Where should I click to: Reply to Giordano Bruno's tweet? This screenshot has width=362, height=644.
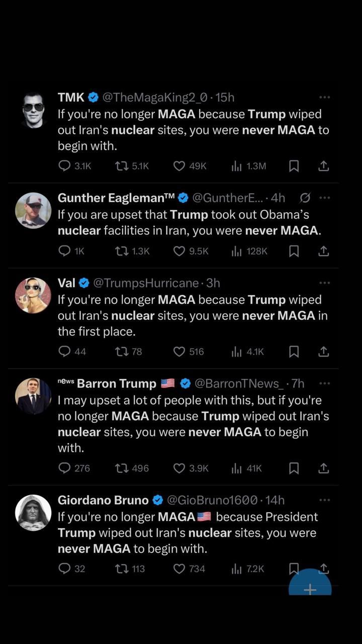pos(64,569)
